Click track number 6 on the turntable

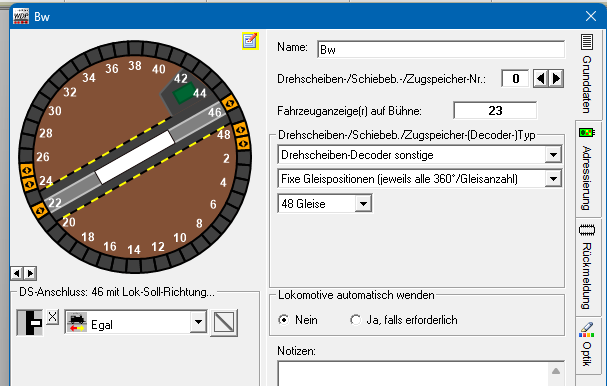(213, 204)
